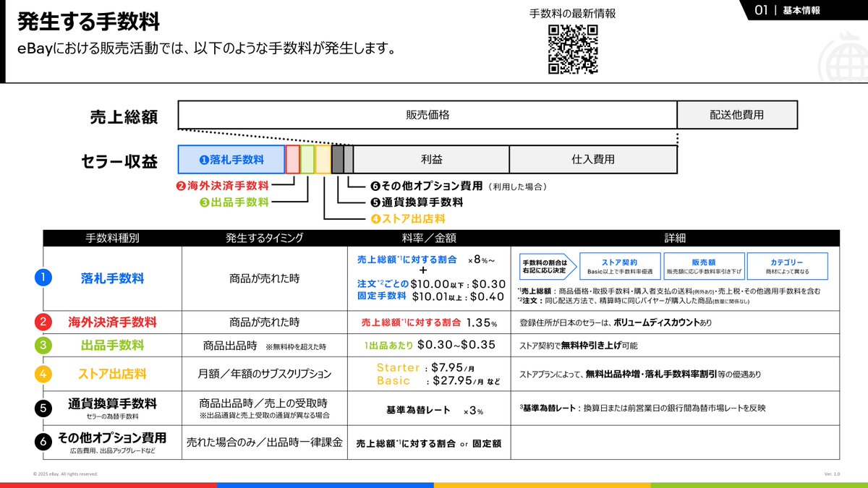The image size is (868, 488).
Task: Click the Ver. 1.0 label
Action: click(832, 474)
